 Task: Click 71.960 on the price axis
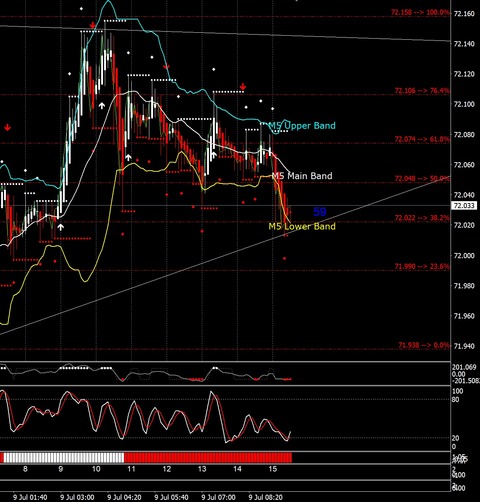(464, 316)
